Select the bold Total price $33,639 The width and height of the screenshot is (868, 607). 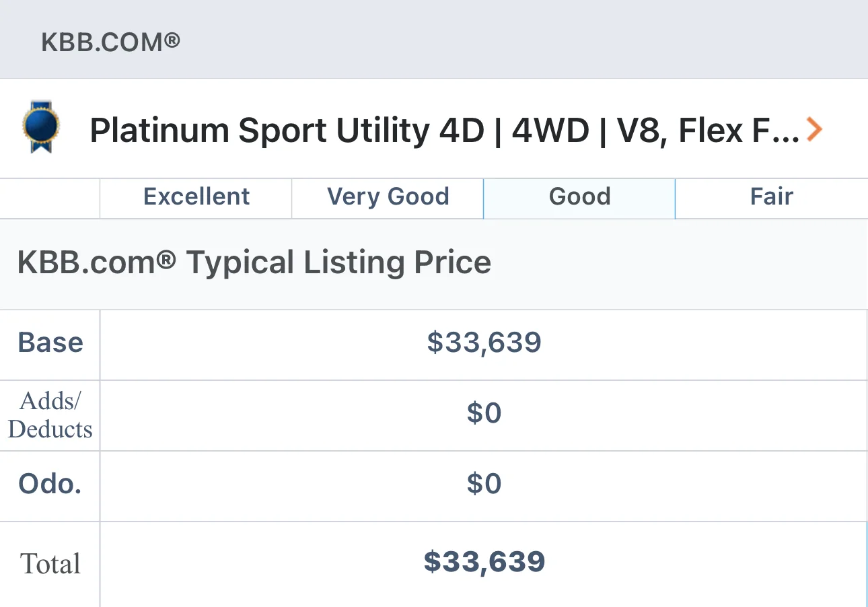click(484, 561)
